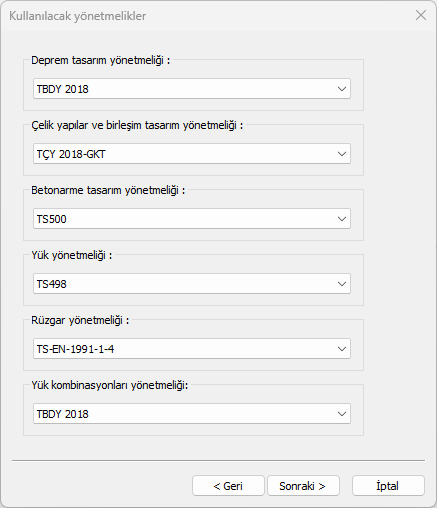Expand the Deprem tasarım yönetmeliği dropdown arrow
437x508 pixels.
coord(342,89)
